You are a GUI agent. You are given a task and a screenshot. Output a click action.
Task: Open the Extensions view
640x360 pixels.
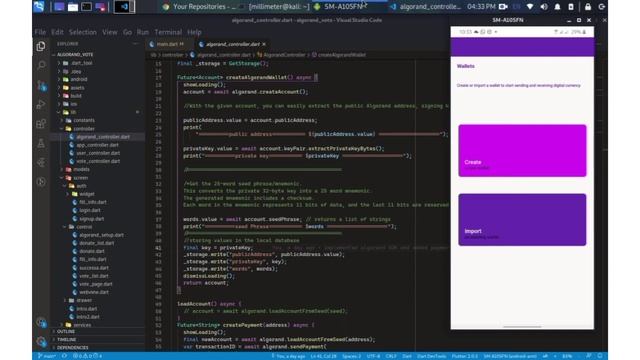[x=41, y=124]
